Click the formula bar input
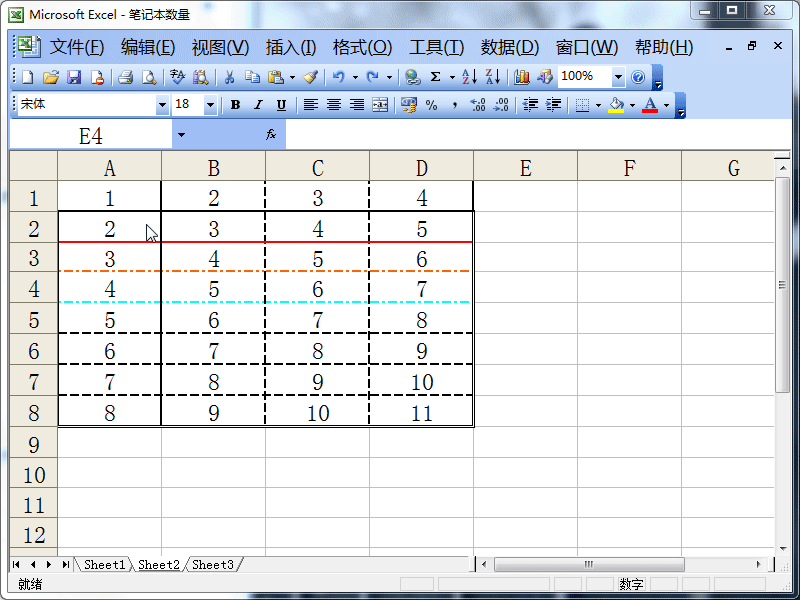800x600 pixels. point(538,135)
